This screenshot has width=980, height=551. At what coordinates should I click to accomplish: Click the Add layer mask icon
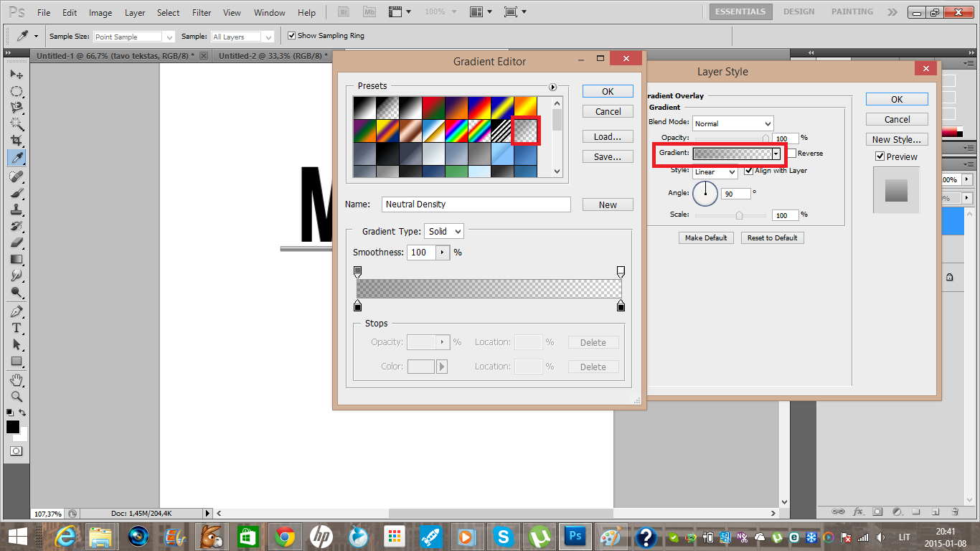tap(877, 512)
